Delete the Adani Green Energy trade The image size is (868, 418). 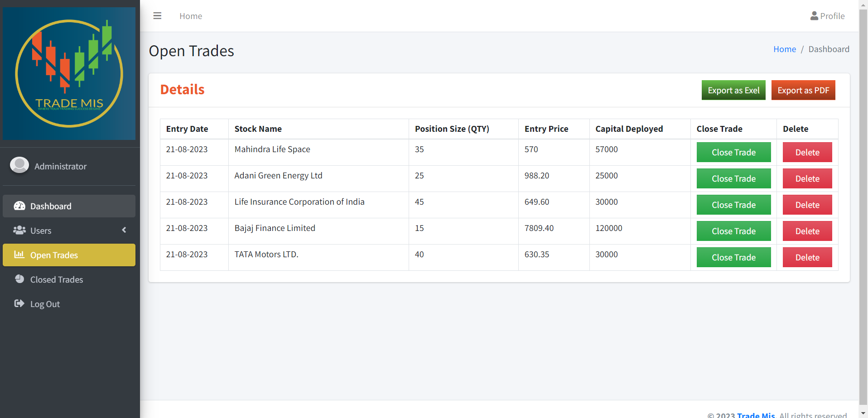tap(807, 178)
